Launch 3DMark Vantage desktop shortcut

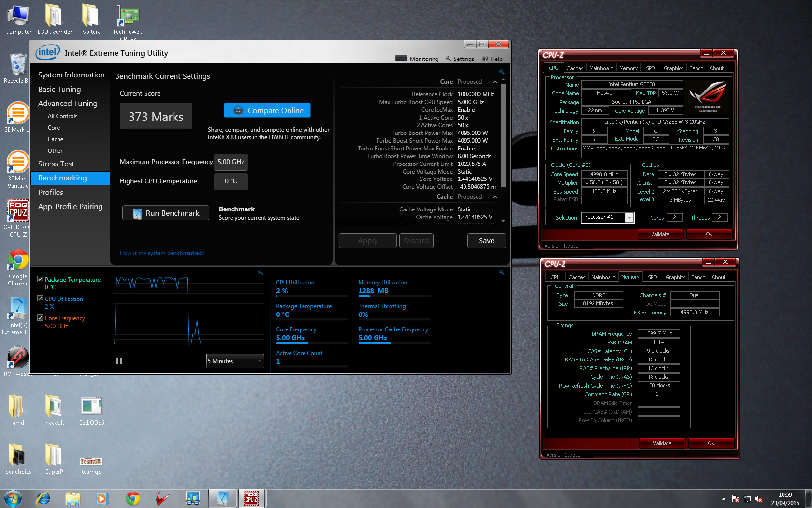click(x=17, y=169)
